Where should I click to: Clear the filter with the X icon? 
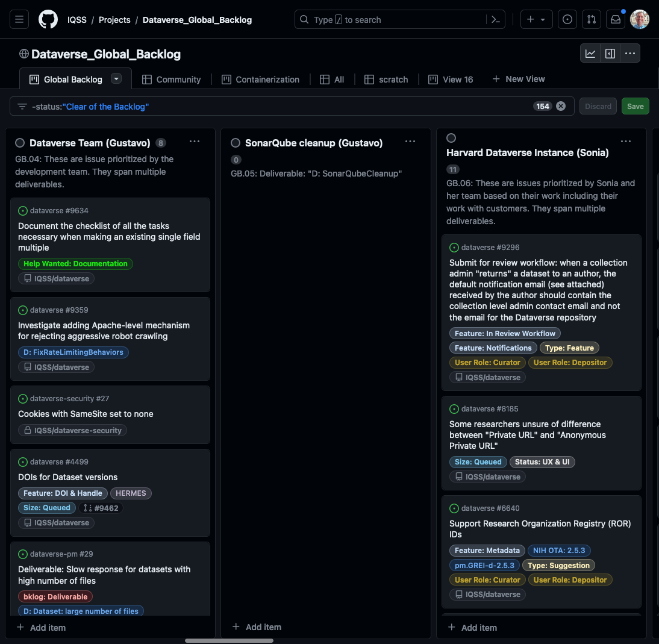[561, 107]
